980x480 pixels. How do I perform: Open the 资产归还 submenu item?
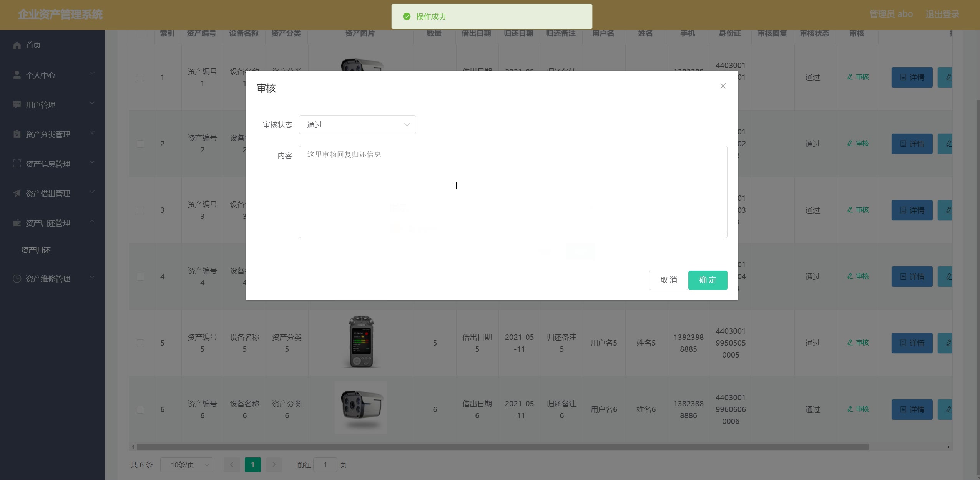tap(36, 250)
